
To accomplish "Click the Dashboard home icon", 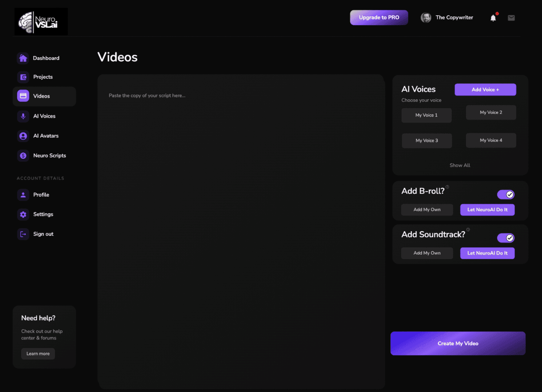I will 23,58.
